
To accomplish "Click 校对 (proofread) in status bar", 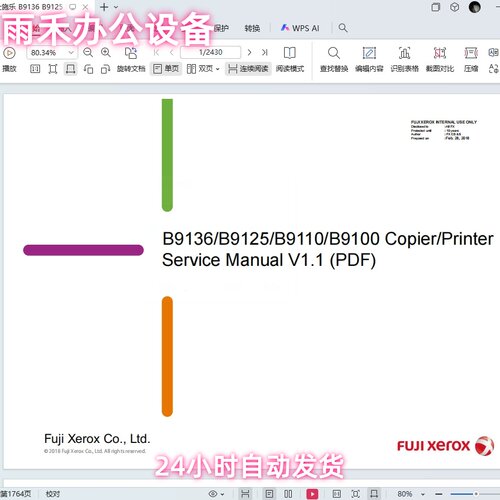I will click(53, 494).
